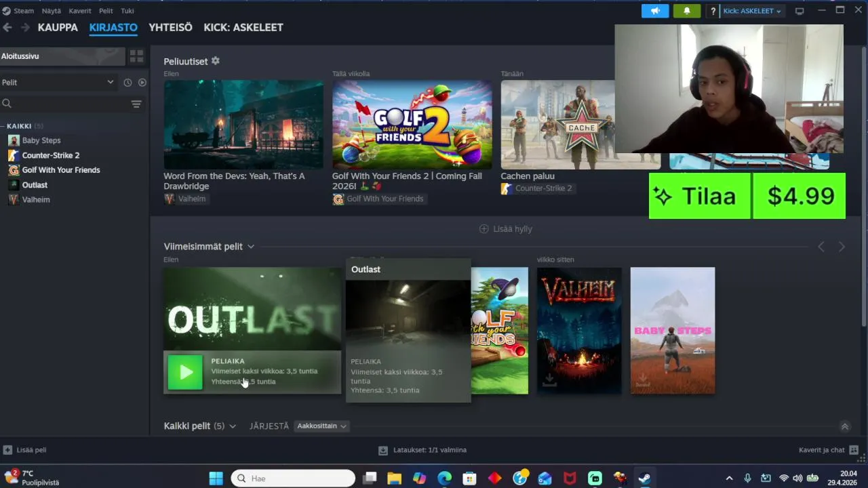Open the Kaverit ja chat icon
868x488 pixels.
[x=854, y=450]
